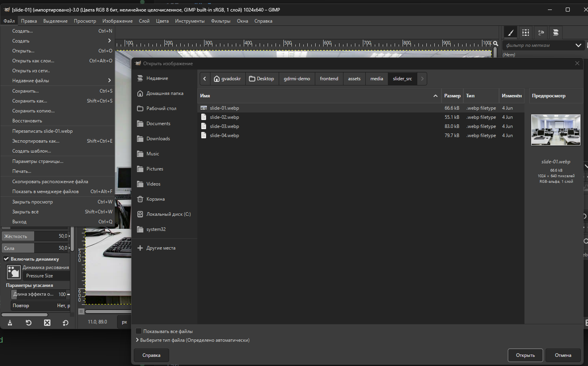This screenshot has height=366, width=588.
Task: Go to 'Downloads' in the sidebar
Action: (158, 139)
